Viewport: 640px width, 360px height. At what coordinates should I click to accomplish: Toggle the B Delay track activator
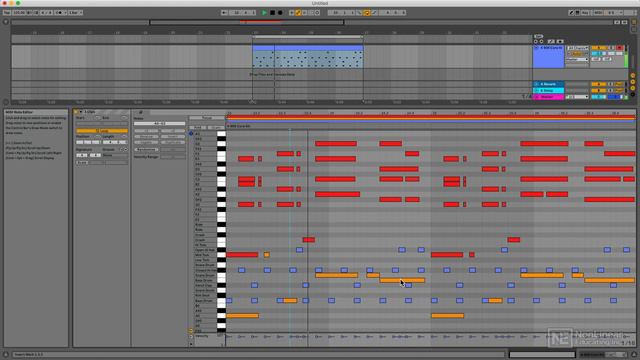pos(599,90)
